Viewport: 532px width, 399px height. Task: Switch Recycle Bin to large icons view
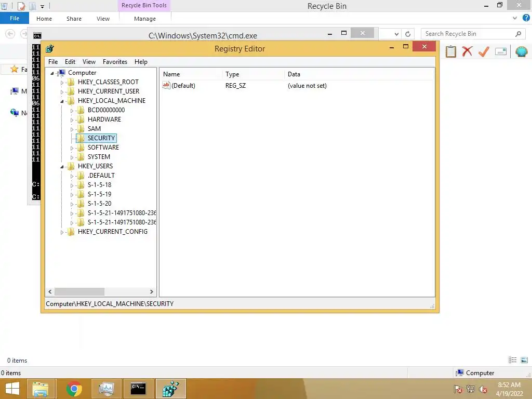click(524, 360)
